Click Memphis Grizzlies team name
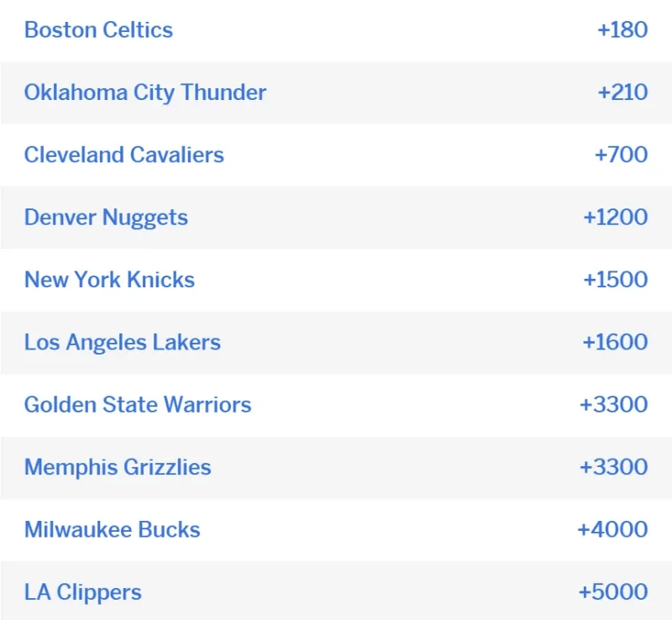672x620 pixels. (x=118, y=467)
